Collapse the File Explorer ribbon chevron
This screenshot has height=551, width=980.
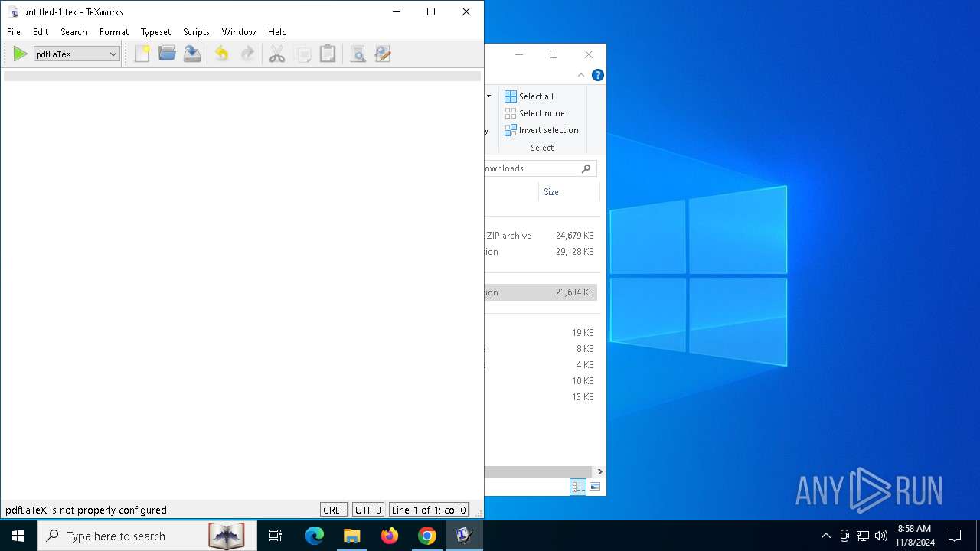(581, 75)
